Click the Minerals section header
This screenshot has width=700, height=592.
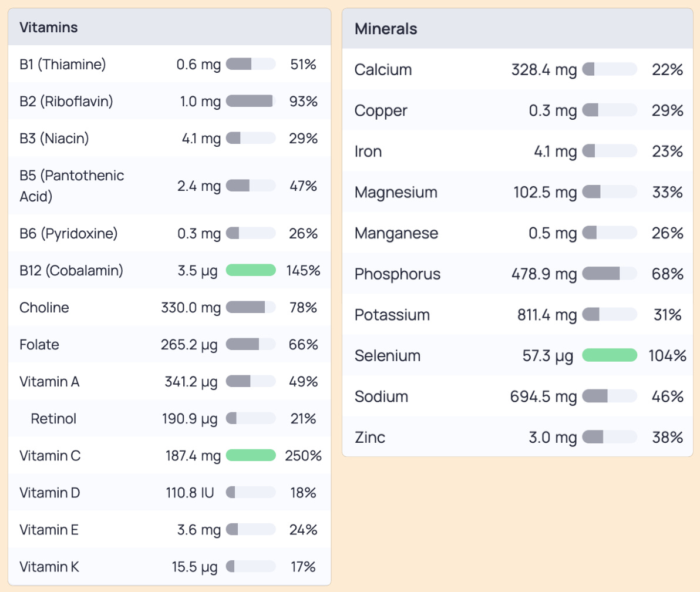[386, 29]
